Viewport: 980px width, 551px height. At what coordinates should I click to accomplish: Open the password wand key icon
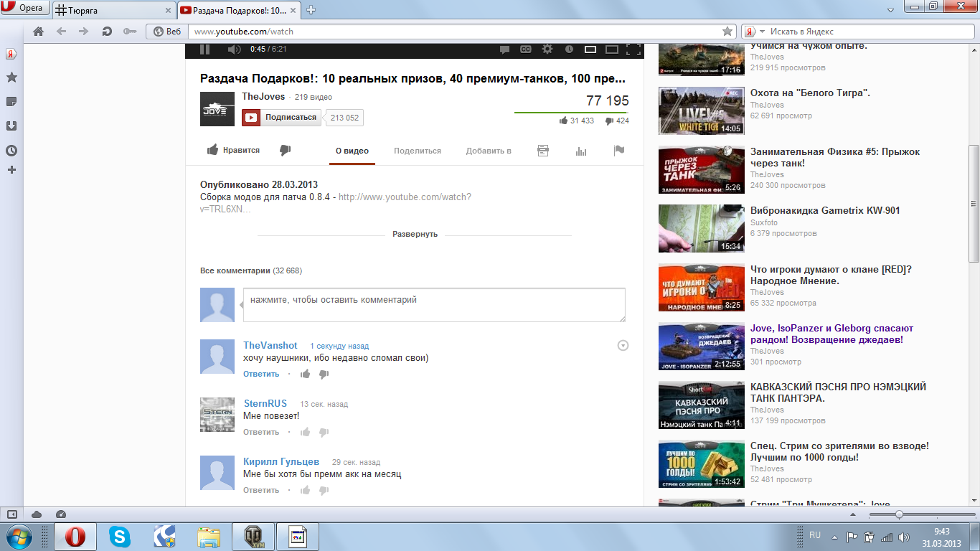coord(130,31)
